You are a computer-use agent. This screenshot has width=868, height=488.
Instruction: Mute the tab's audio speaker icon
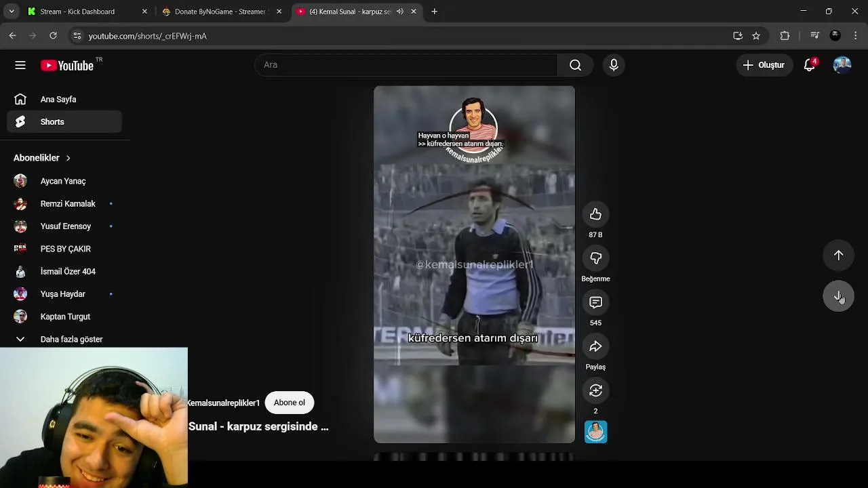tap(400, 12)
